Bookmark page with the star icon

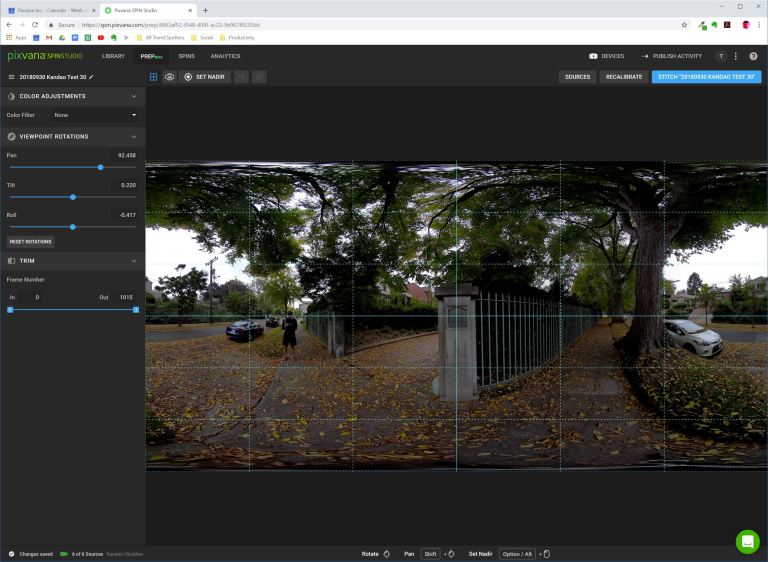684,24
